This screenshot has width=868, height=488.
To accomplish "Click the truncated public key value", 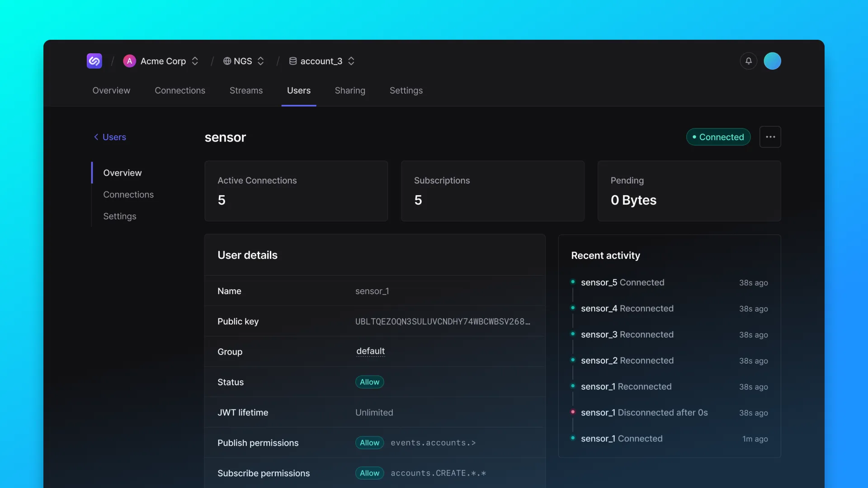I will pos(443,321).
